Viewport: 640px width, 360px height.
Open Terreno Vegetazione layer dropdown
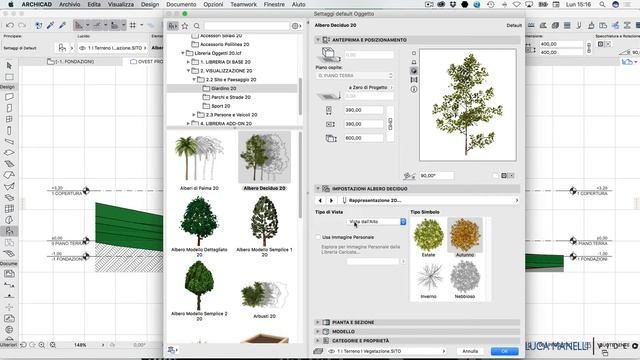(x=386, y=351)
